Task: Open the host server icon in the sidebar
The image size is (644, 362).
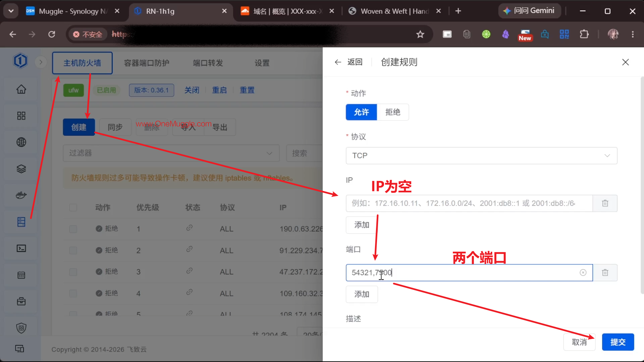Action: click(x=21, y=222)
